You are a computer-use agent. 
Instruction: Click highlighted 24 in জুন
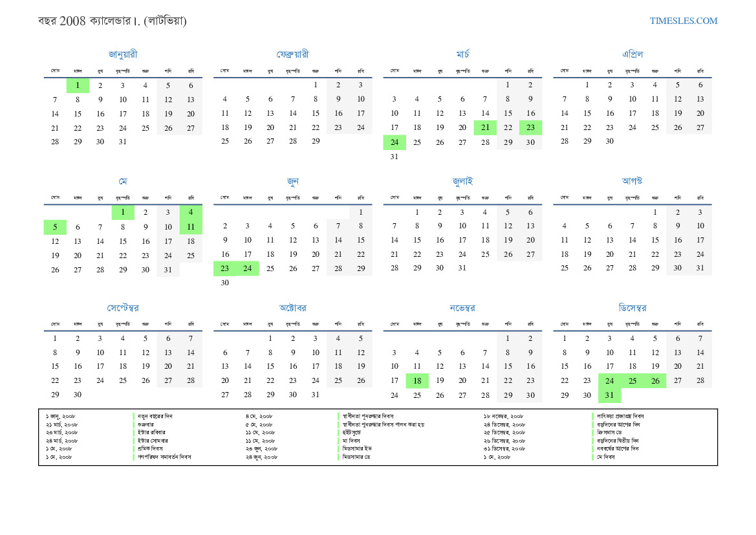pos(247,268)
